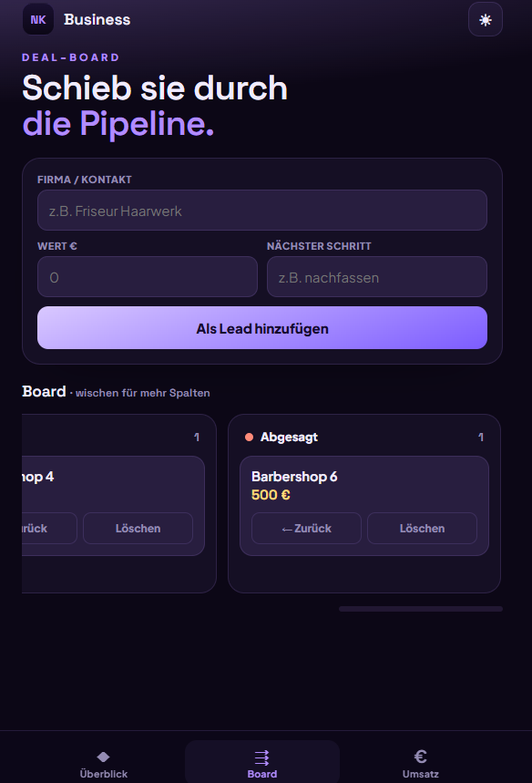The width and height of the screenshot is (532, 783).
Task: Delete the partially visible shop 4 deal
Action: (x=138, y=529)
